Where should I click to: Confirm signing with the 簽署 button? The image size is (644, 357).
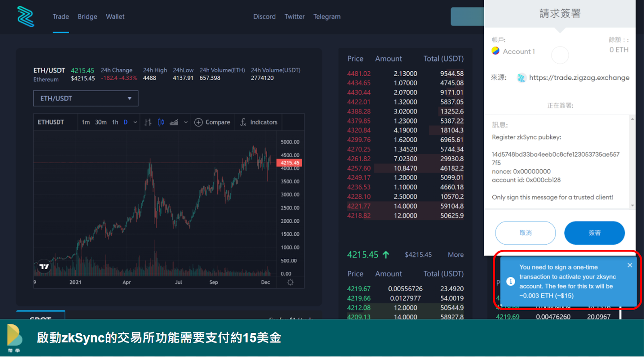pos(594,233)
